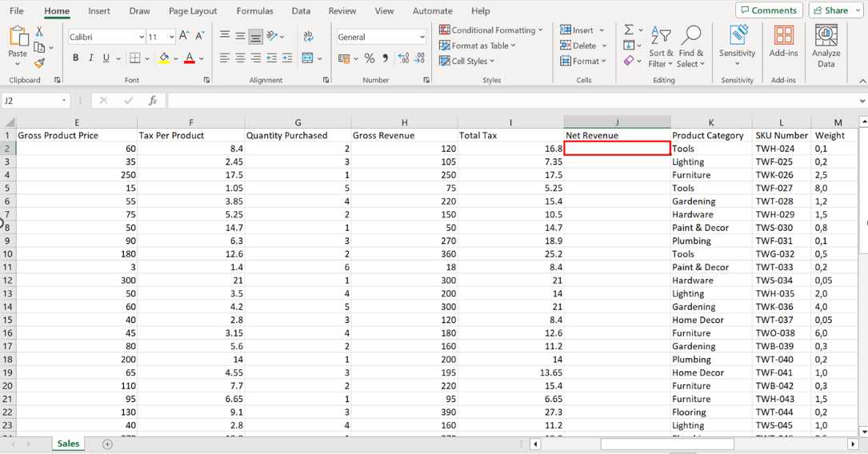Click the Insert Function fx icon
868x454 pixels.
(x=152, y=101)
